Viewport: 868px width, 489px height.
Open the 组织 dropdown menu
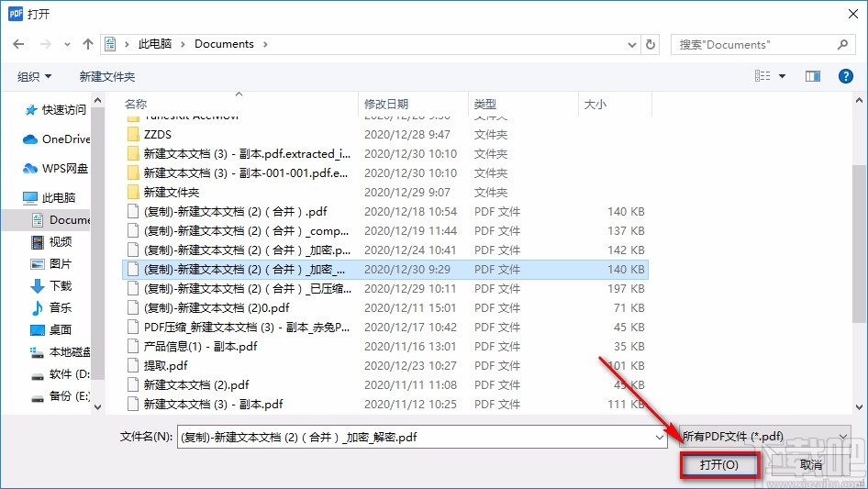(34, 76)
